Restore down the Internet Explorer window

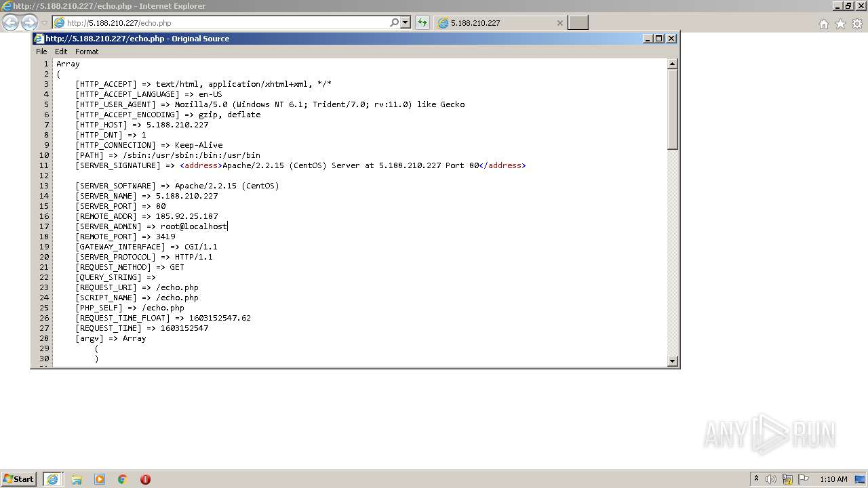[x=848, y=6]
